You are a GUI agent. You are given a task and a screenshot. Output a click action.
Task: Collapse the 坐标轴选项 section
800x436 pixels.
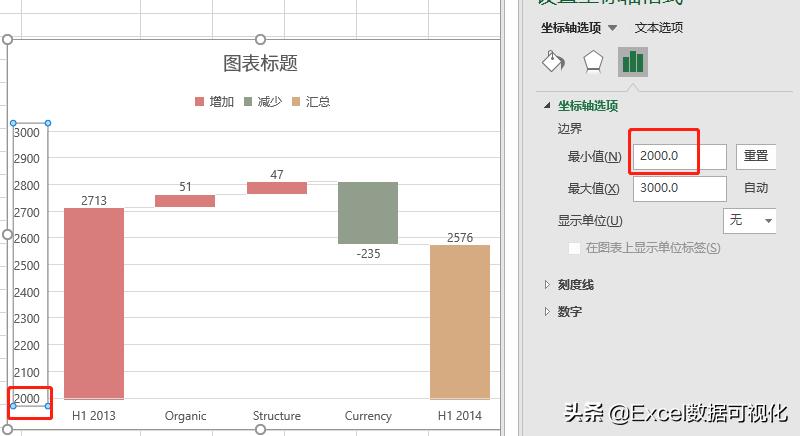[547, 106]
